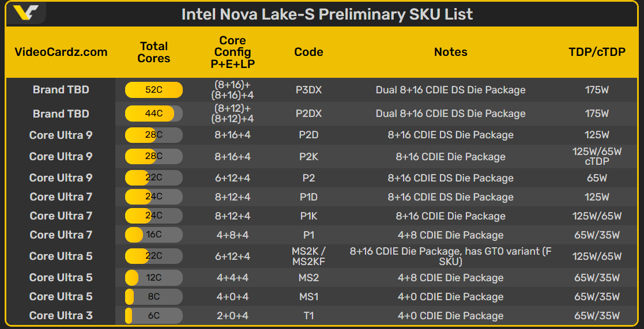Click "125W/65W" in the MS2K row
Viewport: 644px width, 329px height.
[597, 256]
